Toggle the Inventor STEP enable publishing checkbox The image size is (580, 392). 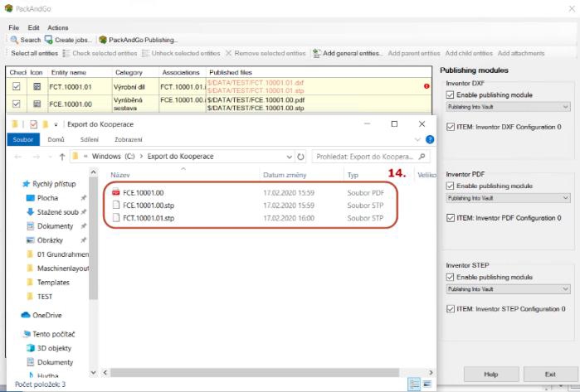[x=450, y=277]
